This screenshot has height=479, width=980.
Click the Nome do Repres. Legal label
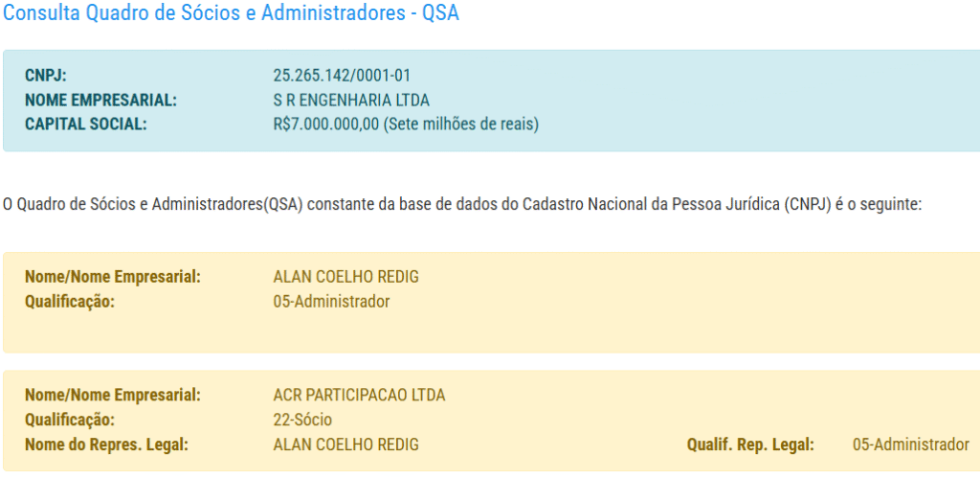coord(106,445)
